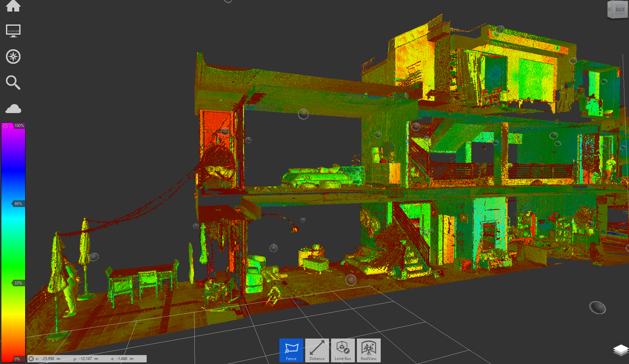Click the 100% label on color ramp
Viewport: 629px width, 364px height.
tap(19, 126)
